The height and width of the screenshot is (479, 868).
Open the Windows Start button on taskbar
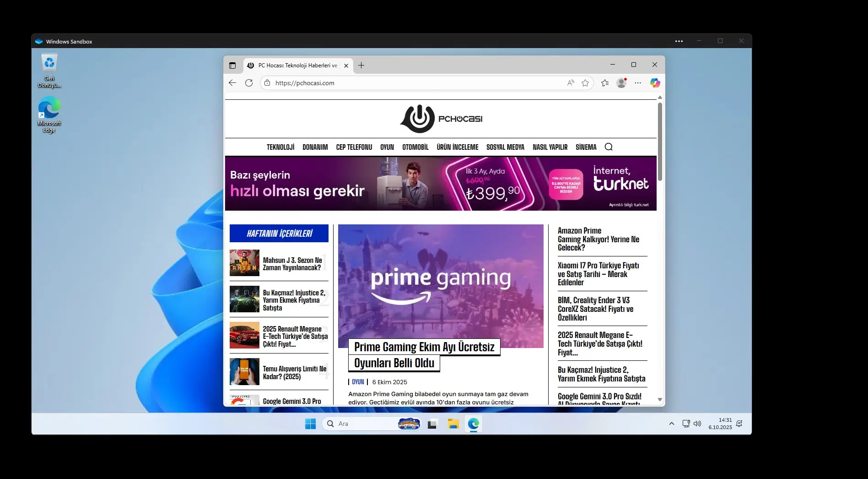[x=310, y=424]
